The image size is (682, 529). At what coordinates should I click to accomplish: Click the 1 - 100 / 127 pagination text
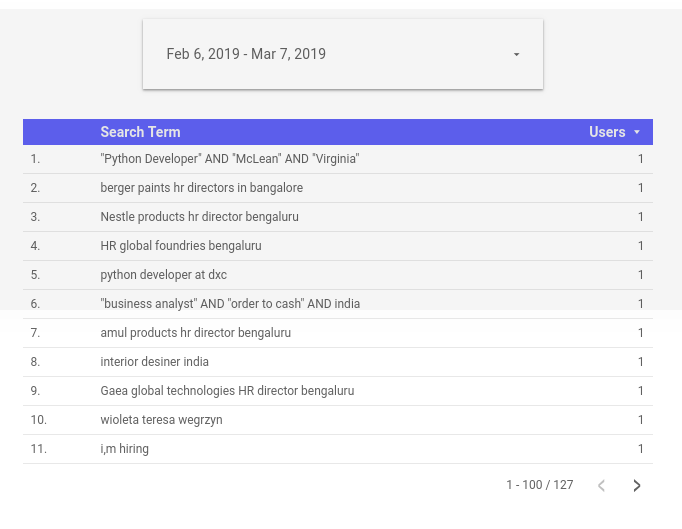(539, 485)
